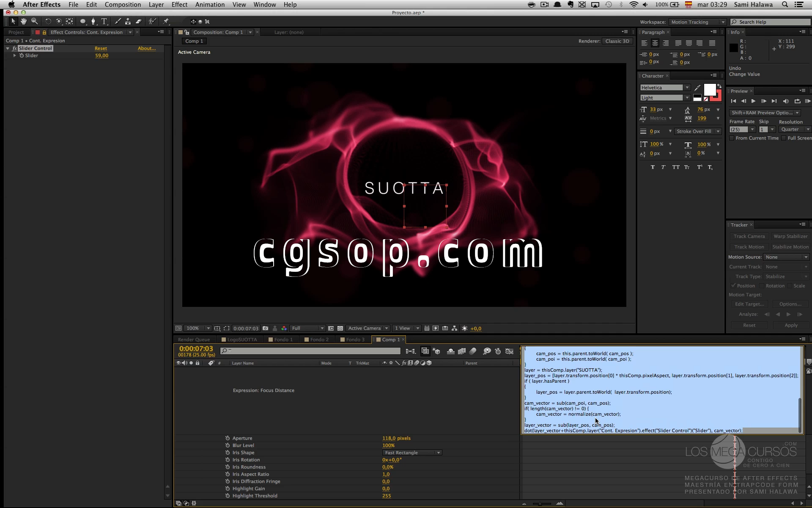
Task: Click the Track Camera button
Action: point(749,236)
